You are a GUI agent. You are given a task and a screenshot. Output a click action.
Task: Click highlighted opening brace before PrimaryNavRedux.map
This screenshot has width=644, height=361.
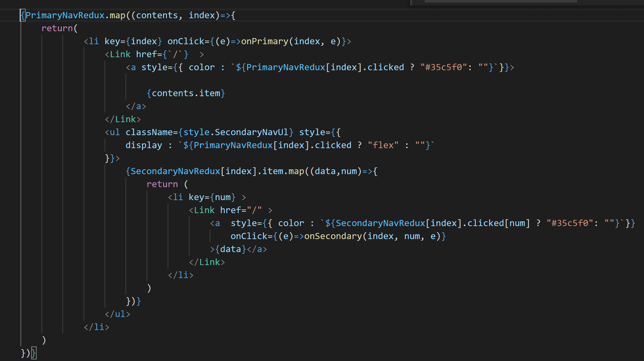[23, 15]
